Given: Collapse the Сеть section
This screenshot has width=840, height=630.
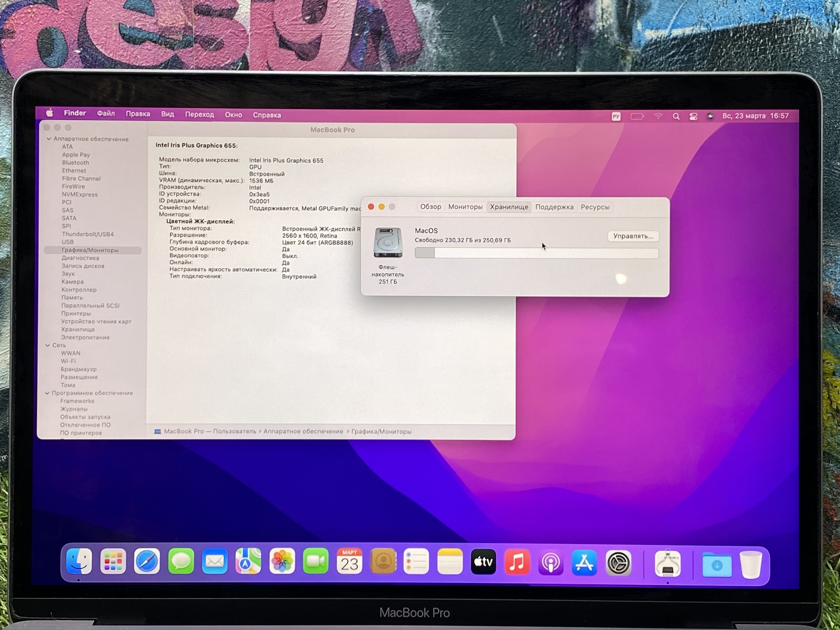Looking at the screenshot, I should (x=48, y=345).
